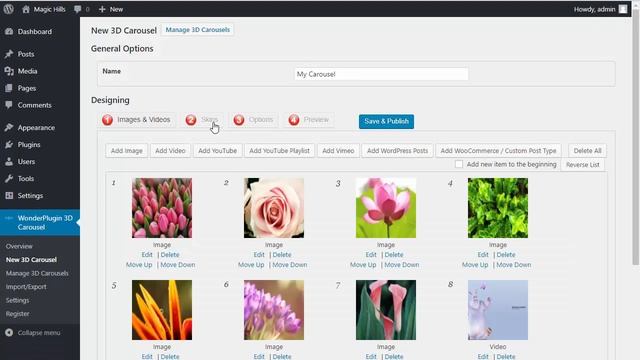Image resolution: width=640 pixels, height=360 pixels.
Task: Click the WordPress logo icon
Action: click(x=9, y=9)
